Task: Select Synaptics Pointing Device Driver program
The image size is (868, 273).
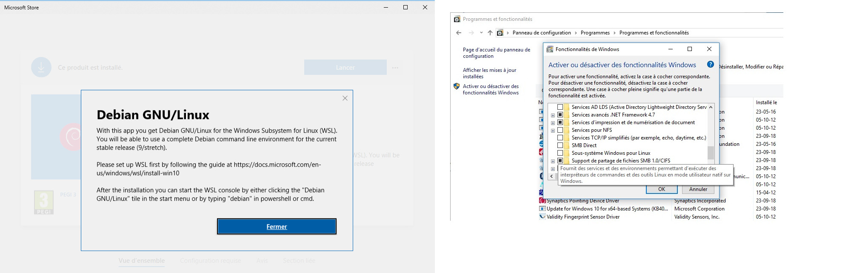Action: tap(583, 201)
